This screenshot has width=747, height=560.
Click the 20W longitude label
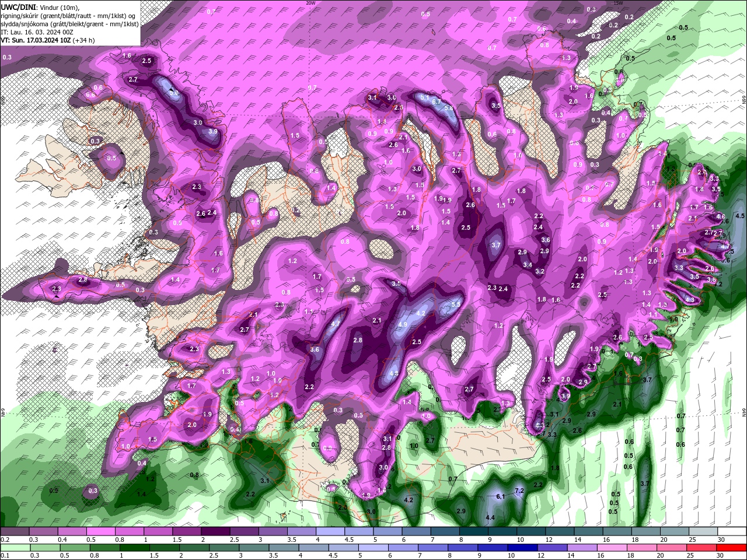(x=310, y=3)
